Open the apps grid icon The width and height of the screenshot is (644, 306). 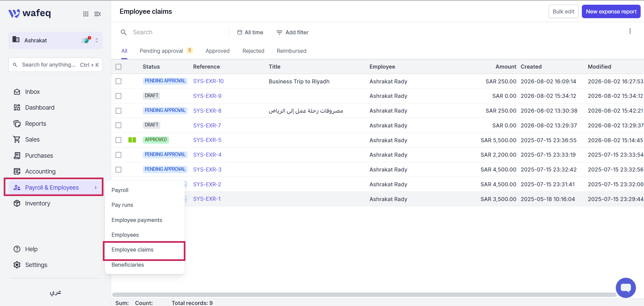coord(86,14)
